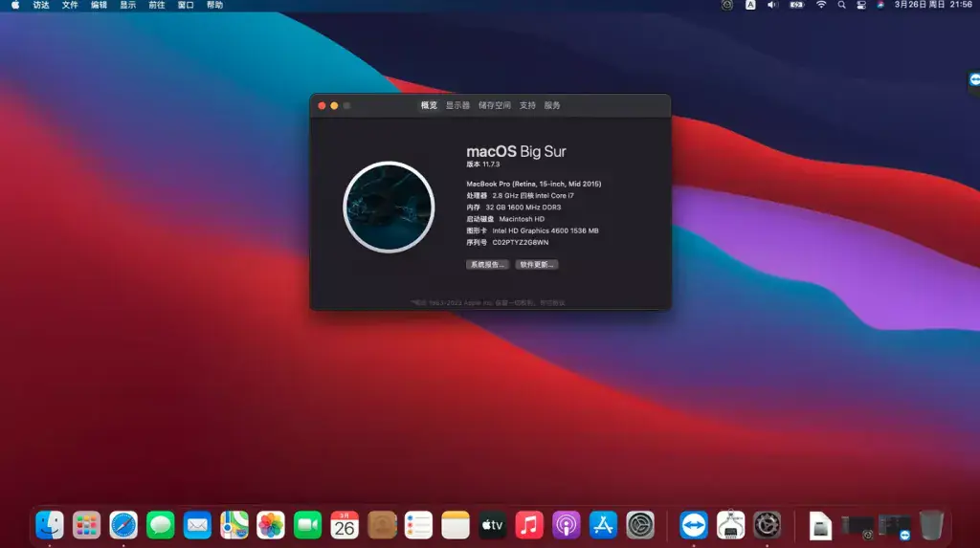Open the Notes app in the dock
Image resolution: width=980 pixels, height=548 pixels.
[x=456, y=525]
